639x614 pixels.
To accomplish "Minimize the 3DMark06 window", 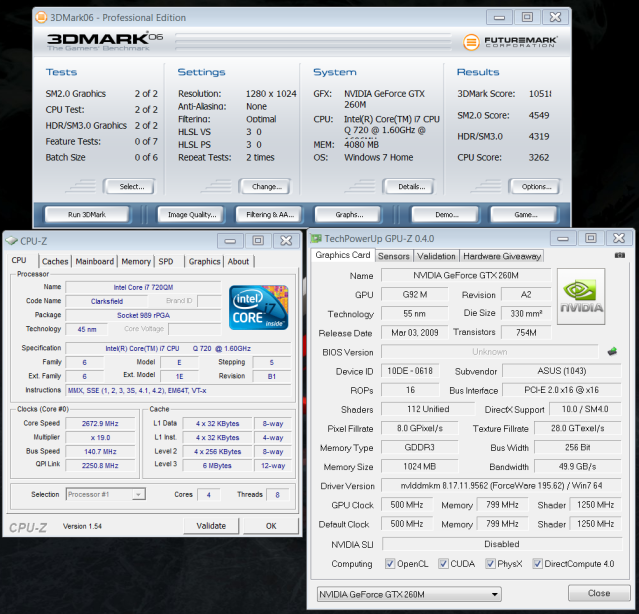I will pyautogui.click(x=500, y=18).
